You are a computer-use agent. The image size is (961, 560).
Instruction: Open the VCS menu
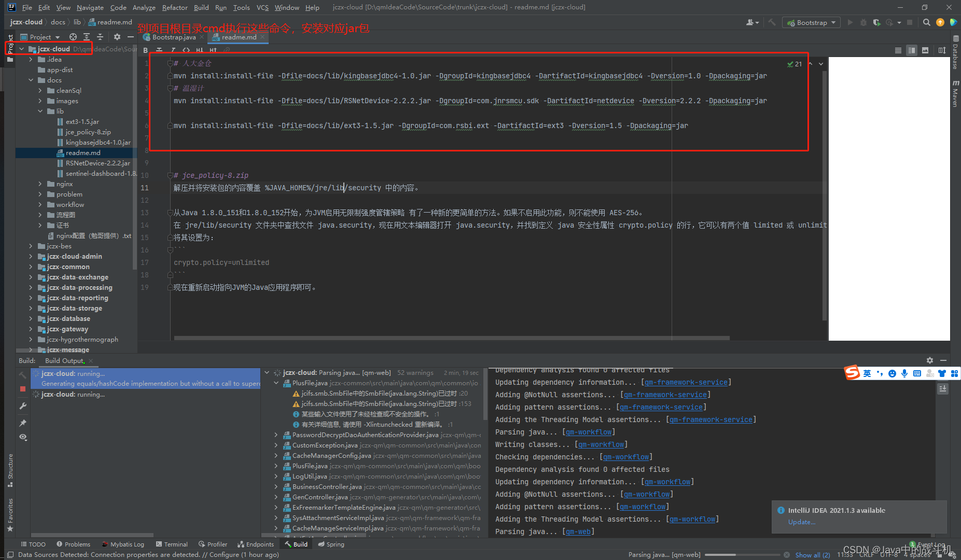(262, 7)
